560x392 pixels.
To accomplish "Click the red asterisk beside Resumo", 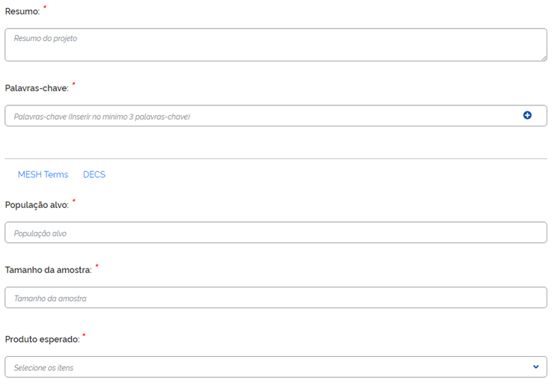I will pos(45,7).
